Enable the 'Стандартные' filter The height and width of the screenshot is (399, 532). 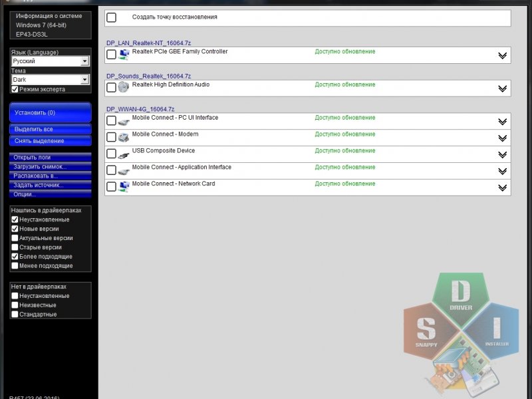(15, 314)
